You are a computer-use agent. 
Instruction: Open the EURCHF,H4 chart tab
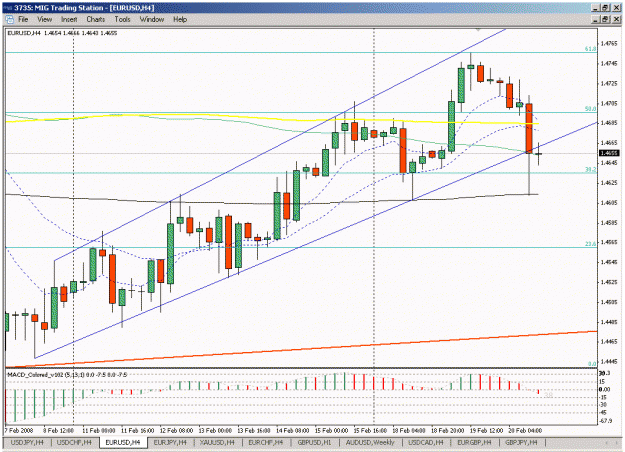click(x=265, y=442)
